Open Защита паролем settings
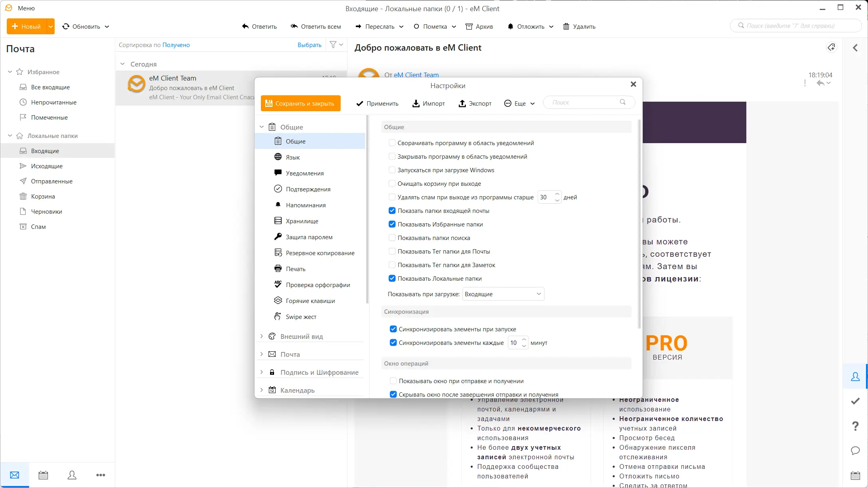The width and height of the screenshot is (868, 488). 309,236
